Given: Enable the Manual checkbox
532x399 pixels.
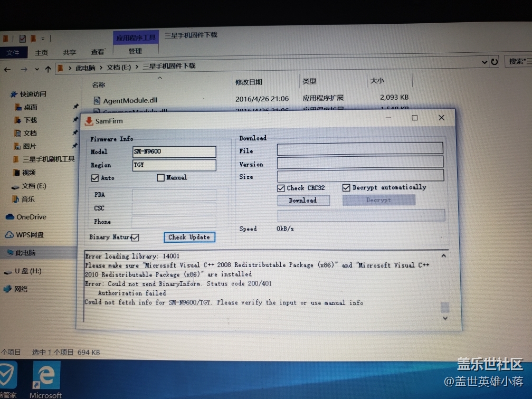Looking at the screenshot, I should [161, 178].
